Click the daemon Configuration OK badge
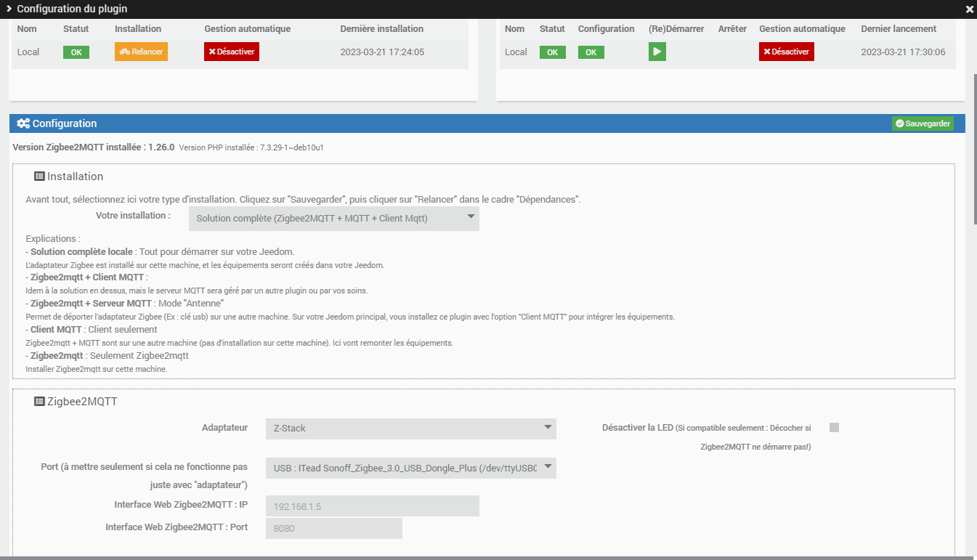The image size is (977, 560). 591,52
